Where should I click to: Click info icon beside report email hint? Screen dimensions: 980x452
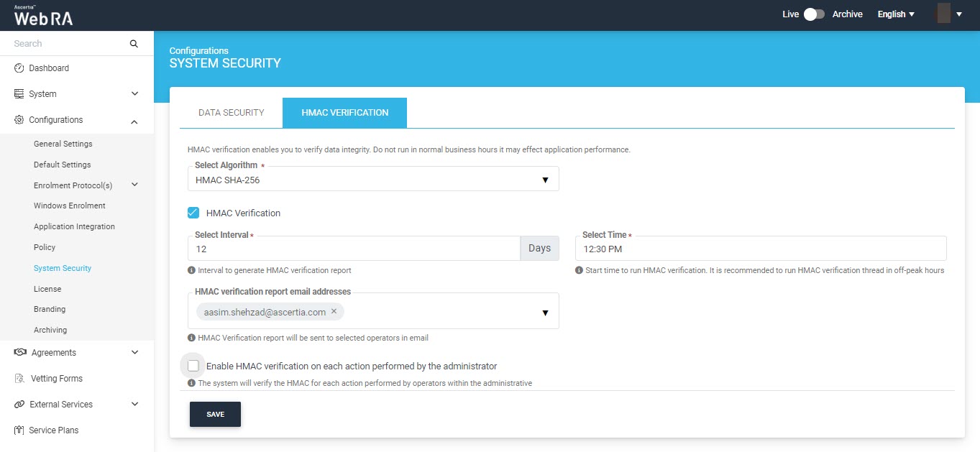pos(191,338)
